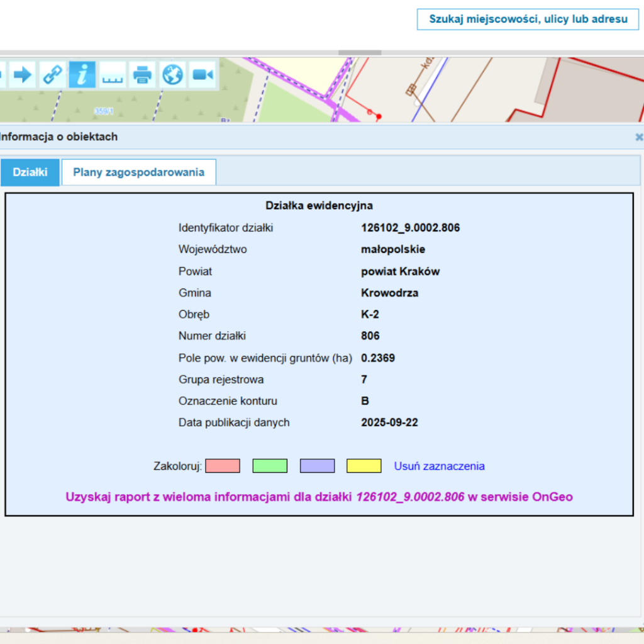
Task: Click Szukaj miejscowości, ulicy lub adresu button
Action: (528, 19)
